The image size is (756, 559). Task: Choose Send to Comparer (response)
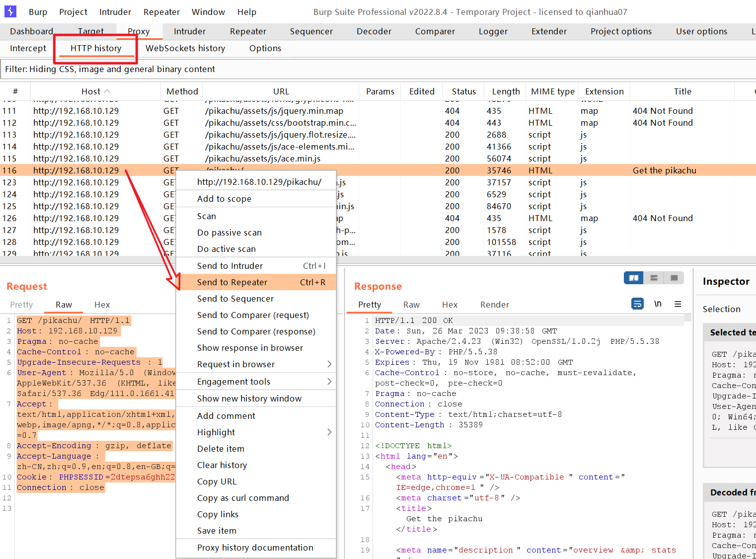pos(256,331)
